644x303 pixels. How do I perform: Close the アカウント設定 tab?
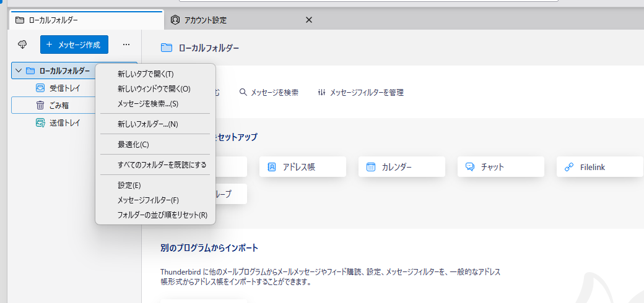click(x=309, y=20)
